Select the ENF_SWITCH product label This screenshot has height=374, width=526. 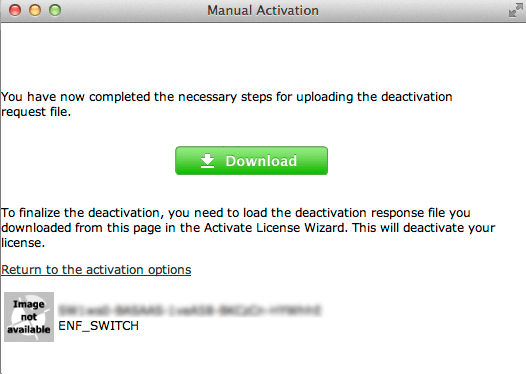click(x=98, y=326)
